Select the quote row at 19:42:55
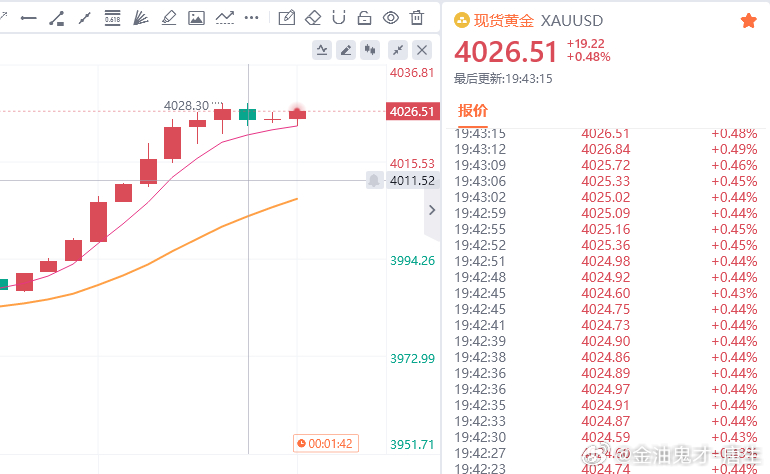Screen dimensions: 770x474 coord(606,229)
